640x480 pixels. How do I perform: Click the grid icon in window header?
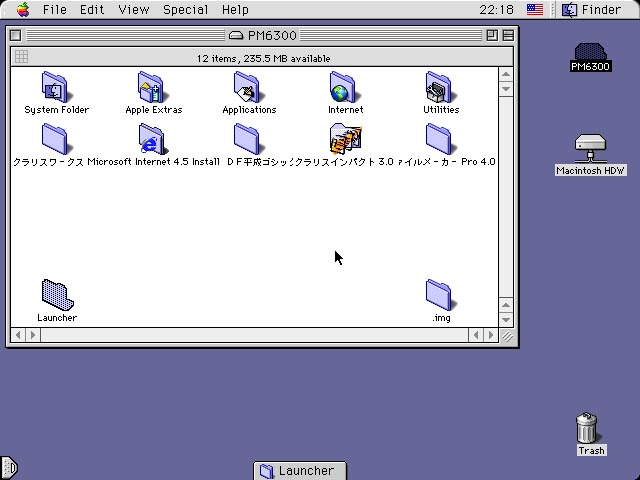[21, 57]
